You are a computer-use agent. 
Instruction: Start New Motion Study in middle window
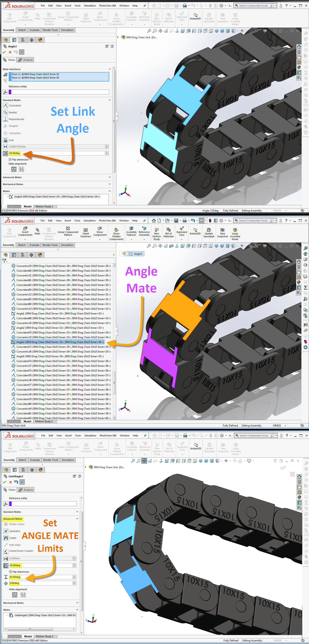(x=156, y=234)
